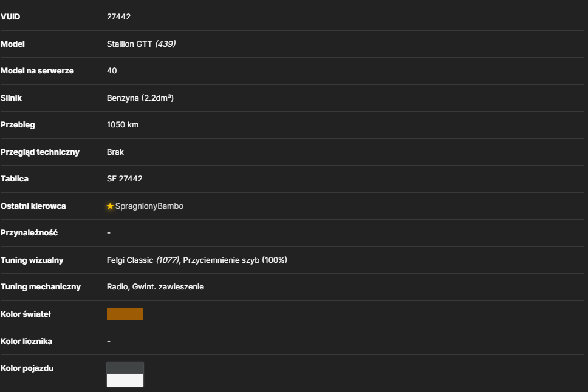Click the Przyciemnienie szyb (100%) entry
The width and height of the screenshot is (588, 392).
235,260
